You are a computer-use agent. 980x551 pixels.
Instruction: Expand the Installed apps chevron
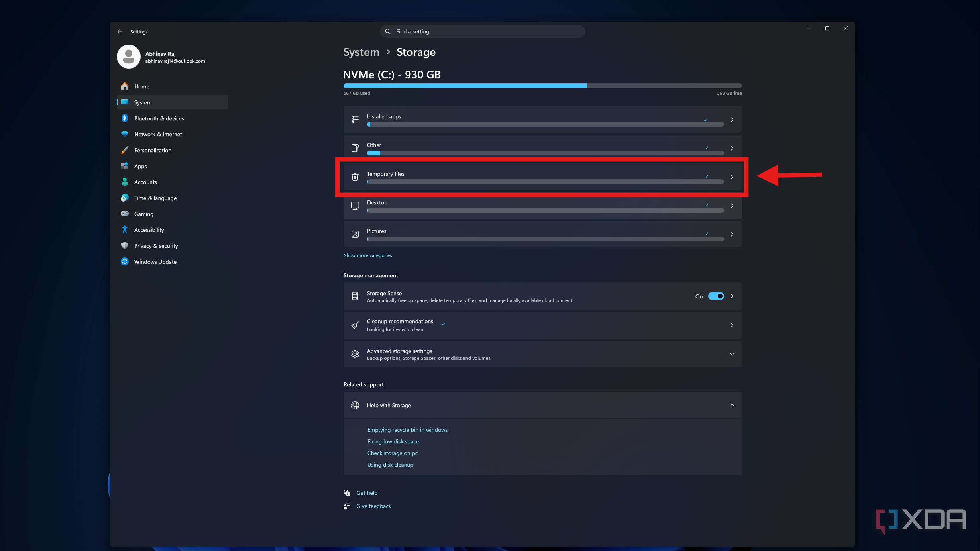(x=732, y=120)
